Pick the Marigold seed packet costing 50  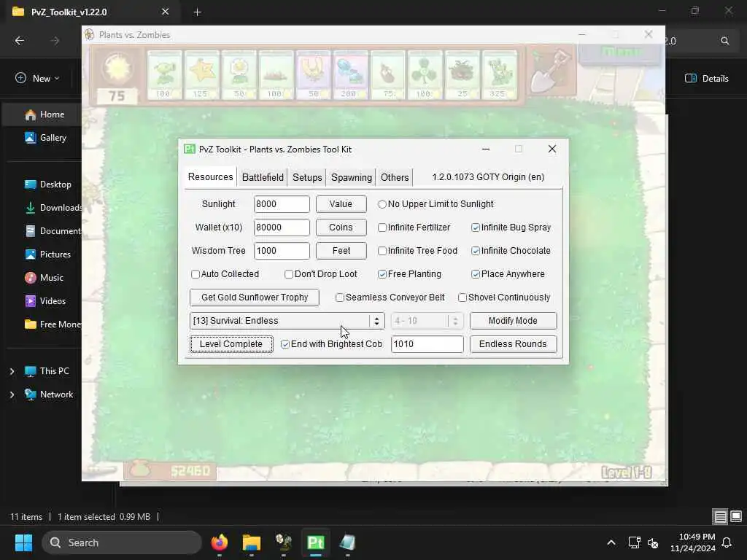tap(239, 75)
